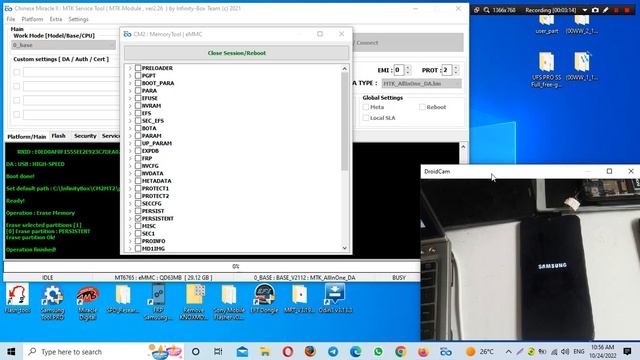Expand the EFUSE tree node

[130, 98]
